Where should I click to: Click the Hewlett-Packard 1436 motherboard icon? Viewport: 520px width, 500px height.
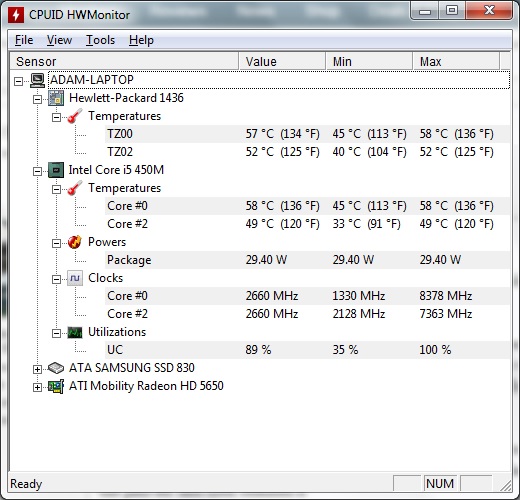point(56,98)
